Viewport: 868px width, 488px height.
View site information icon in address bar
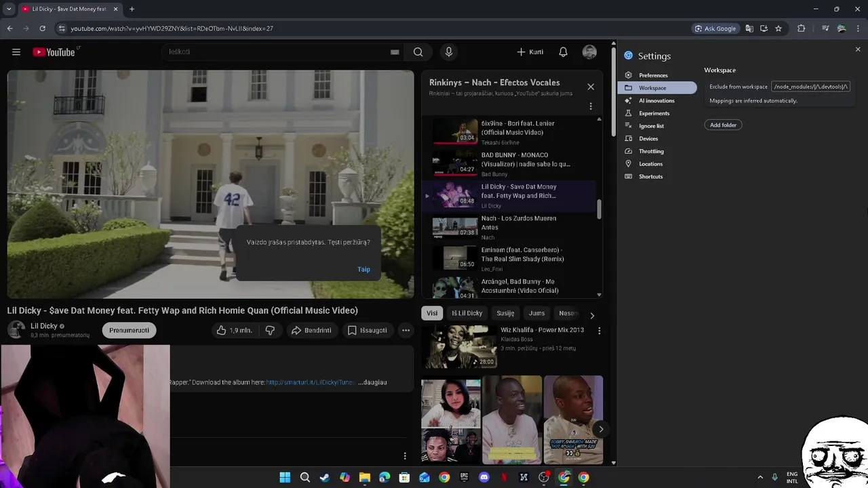62,28
